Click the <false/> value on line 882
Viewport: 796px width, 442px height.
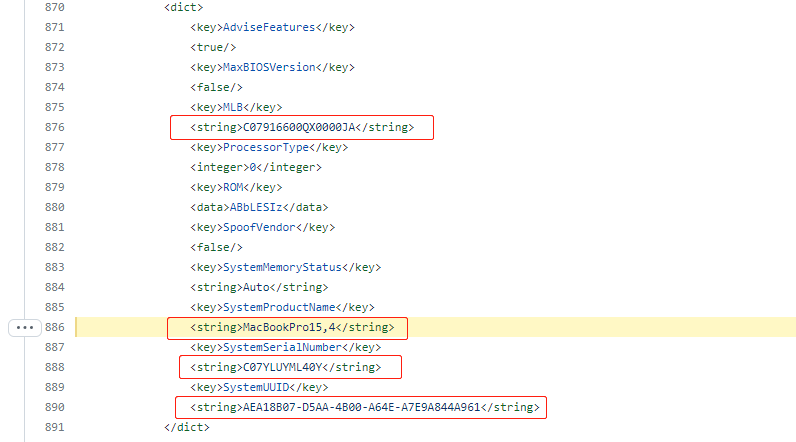click(x=216, y=247)
